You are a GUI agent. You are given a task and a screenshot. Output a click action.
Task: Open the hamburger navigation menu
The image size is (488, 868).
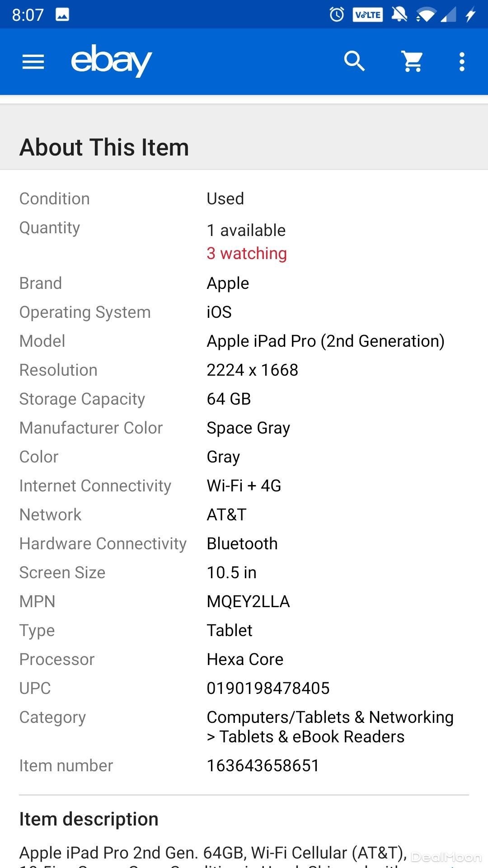point(33,61)
